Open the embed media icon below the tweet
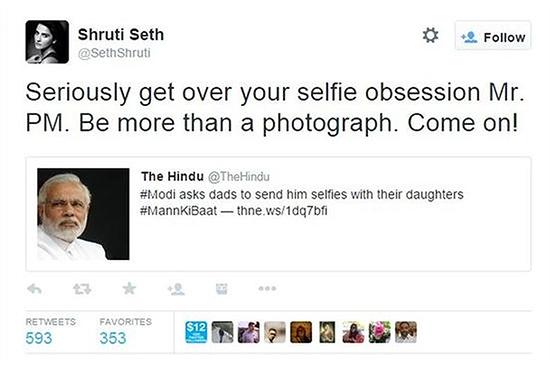This screenshot has height=367, width=550. (222, 289)
